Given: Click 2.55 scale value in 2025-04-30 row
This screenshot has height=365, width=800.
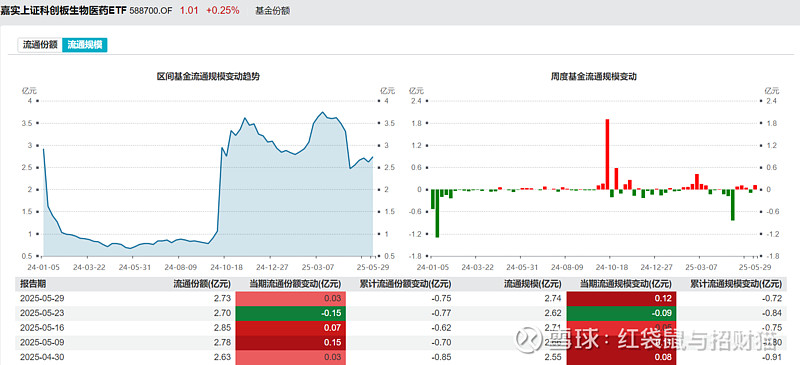Looking at the screenshot, I should pyautogui.click(x=554, y=356).
